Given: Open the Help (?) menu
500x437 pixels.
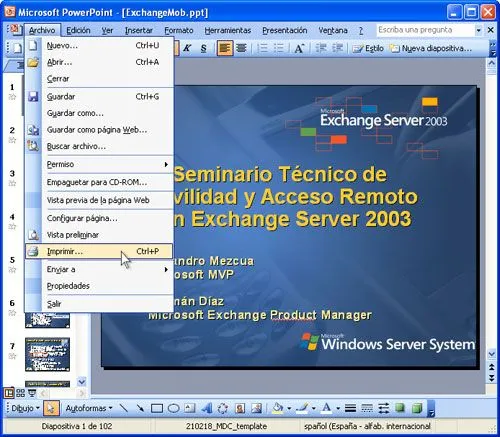Looking at the screenshot, I should (361, 30).
